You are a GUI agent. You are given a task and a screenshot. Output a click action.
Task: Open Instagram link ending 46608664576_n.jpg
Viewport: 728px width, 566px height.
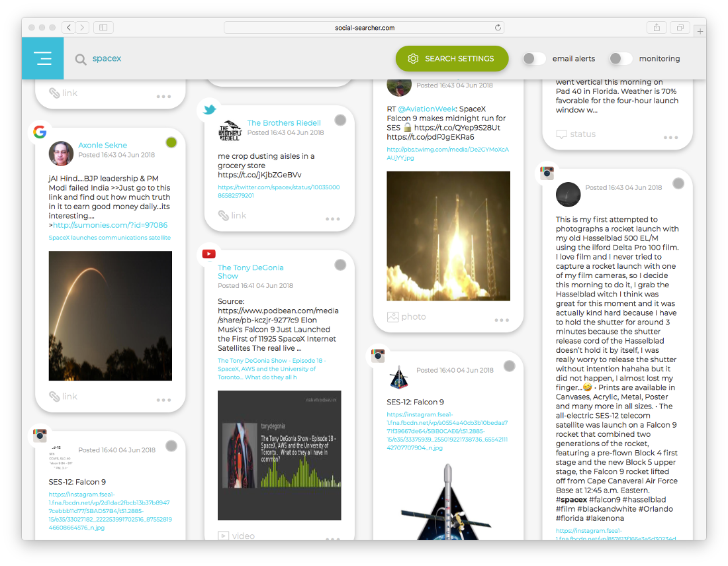(110, 511)
